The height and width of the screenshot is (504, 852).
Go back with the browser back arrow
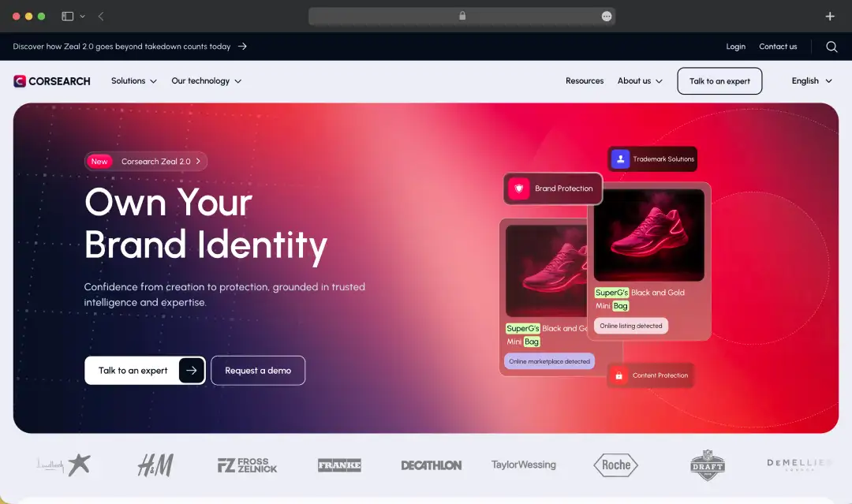click(x=101, y=17)
